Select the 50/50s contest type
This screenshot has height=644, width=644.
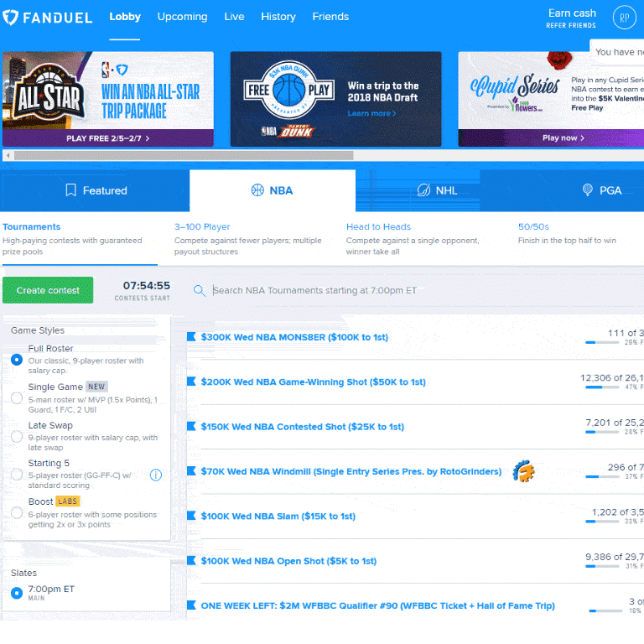coord(567,233)
